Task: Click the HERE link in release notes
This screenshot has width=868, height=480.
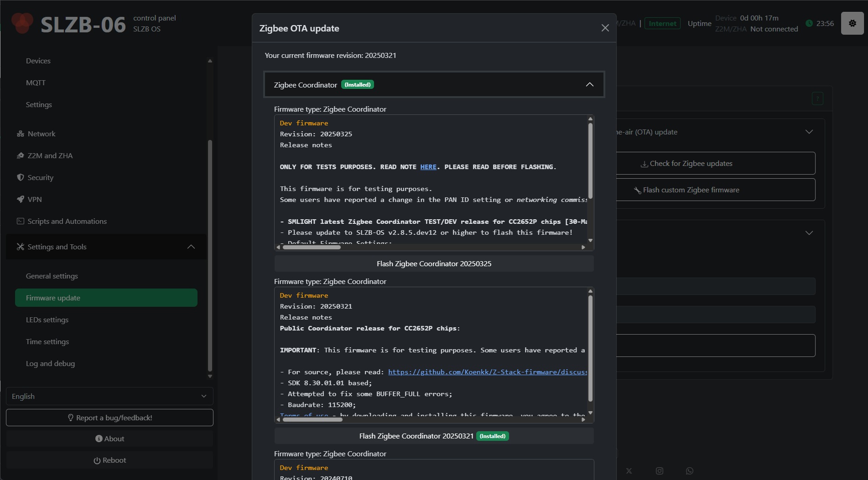Action: point(428,167)
